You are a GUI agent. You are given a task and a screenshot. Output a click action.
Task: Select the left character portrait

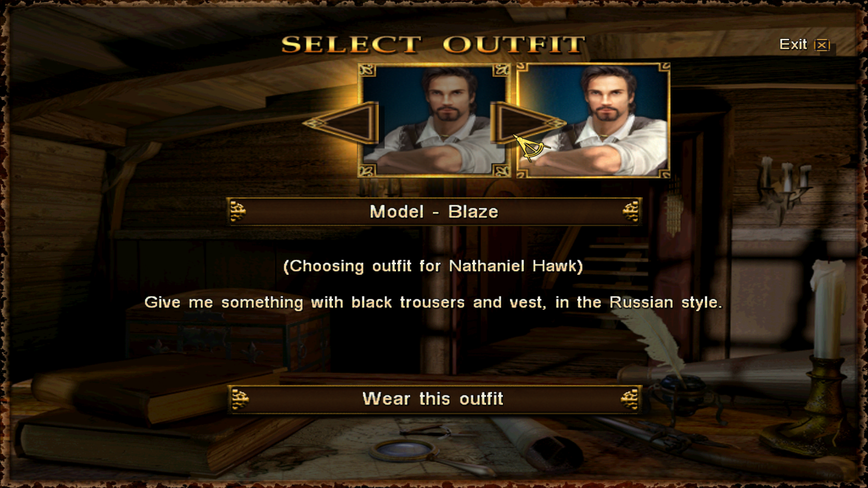click(434, 120)
